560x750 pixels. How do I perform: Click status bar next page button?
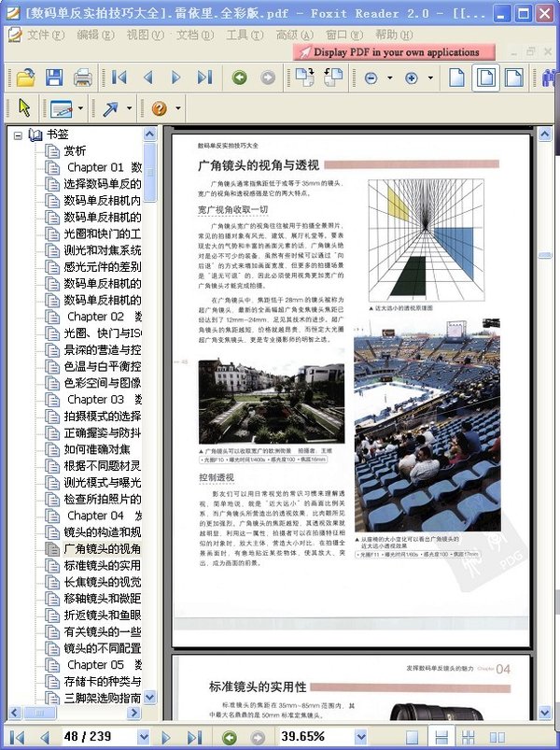click(x=166, y=737)
